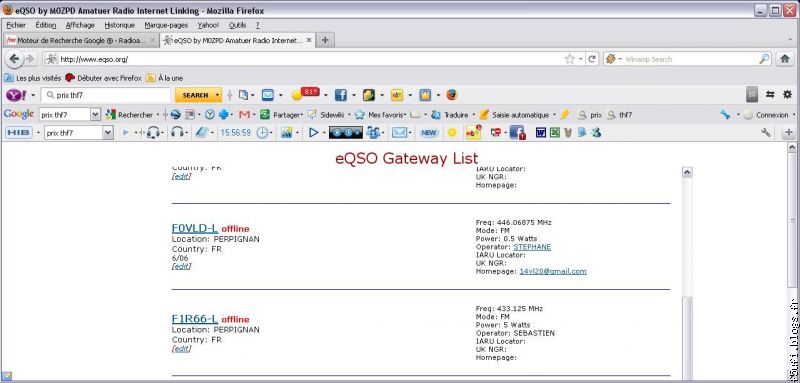Open HIB toolbar search box dropdown
This screenshot has height=383, width=800.
(108, 133)
